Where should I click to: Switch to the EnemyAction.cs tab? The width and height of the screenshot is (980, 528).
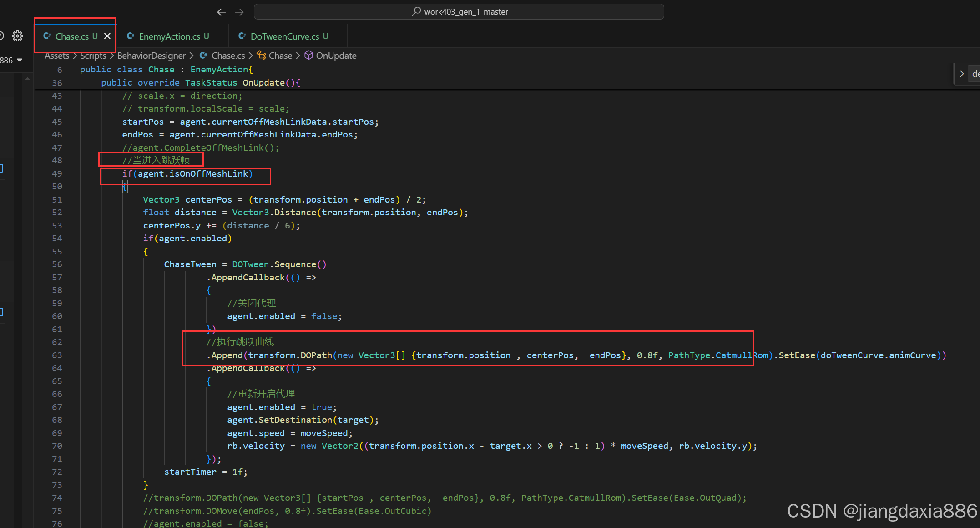pyautogui.click(x=169, y=36)
